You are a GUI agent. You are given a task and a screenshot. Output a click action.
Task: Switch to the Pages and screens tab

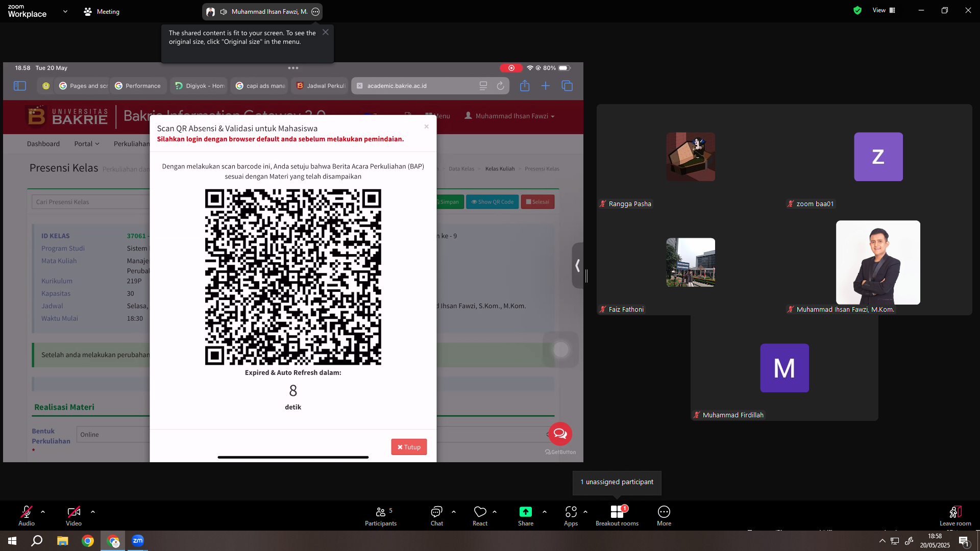tap(82, 86)
